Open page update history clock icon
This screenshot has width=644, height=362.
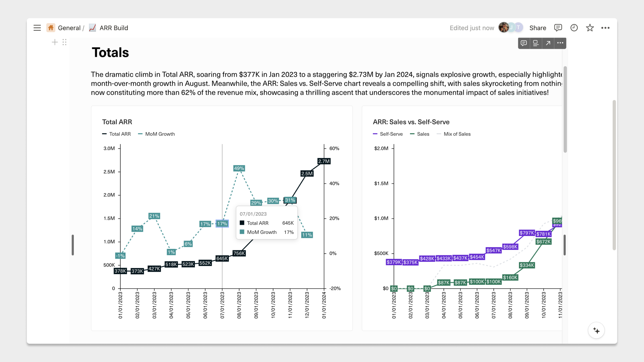(x=574, y=28)
